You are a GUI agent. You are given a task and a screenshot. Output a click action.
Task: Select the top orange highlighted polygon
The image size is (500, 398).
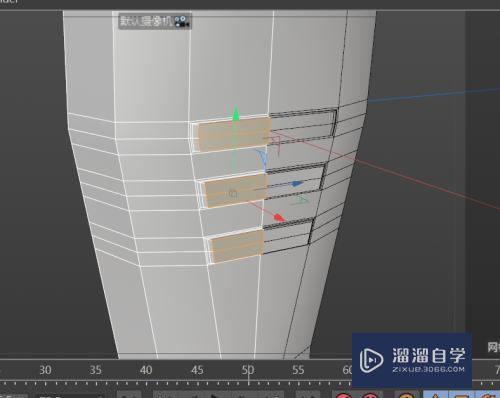point(235,134)
